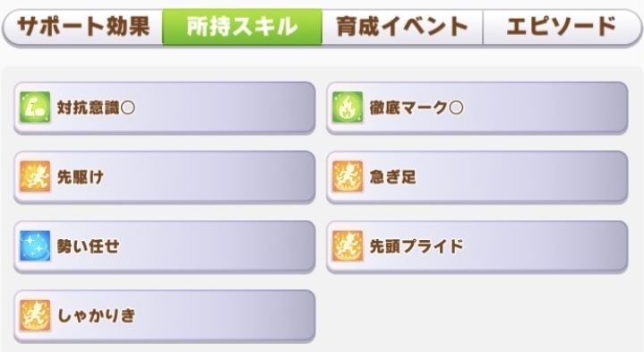The height and width of the screenshot is (352, 644).
Task: Click the orange runner icon beside 先頭プライド
Action: coord(348,246)
